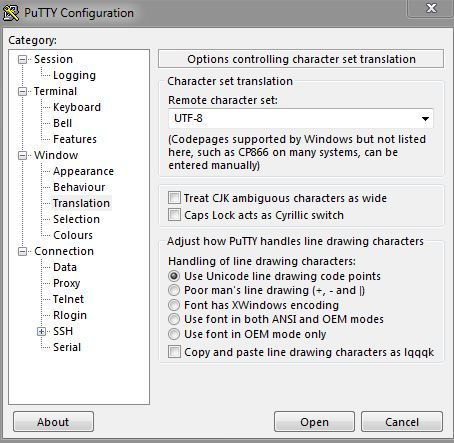This screenshot has height=443, width=454.
Task: Expand the SSH tree node
Action: (41, 331)
